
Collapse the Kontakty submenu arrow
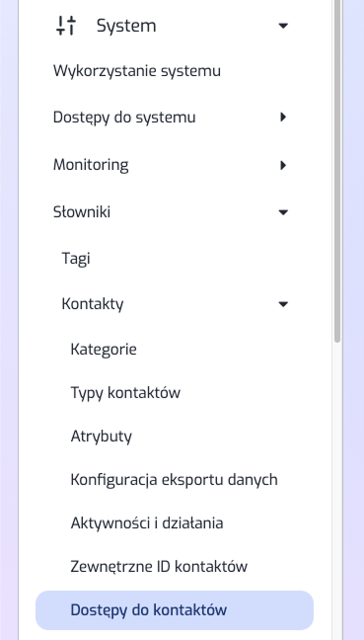pyautogui.click(x=283, y=304)
